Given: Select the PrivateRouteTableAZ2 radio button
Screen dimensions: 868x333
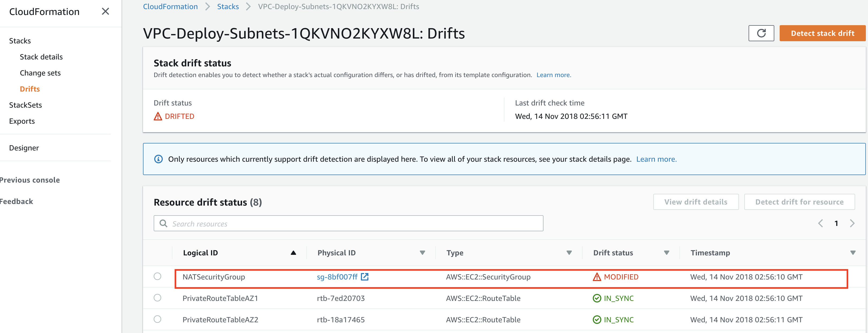Looking at the screenshot, I should tap(157, 319).
